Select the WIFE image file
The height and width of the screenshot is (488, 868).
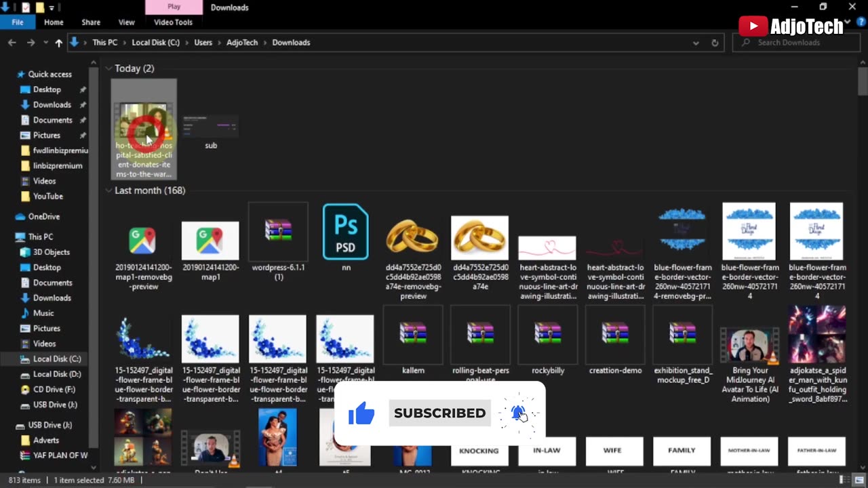(x=614, y=455)
